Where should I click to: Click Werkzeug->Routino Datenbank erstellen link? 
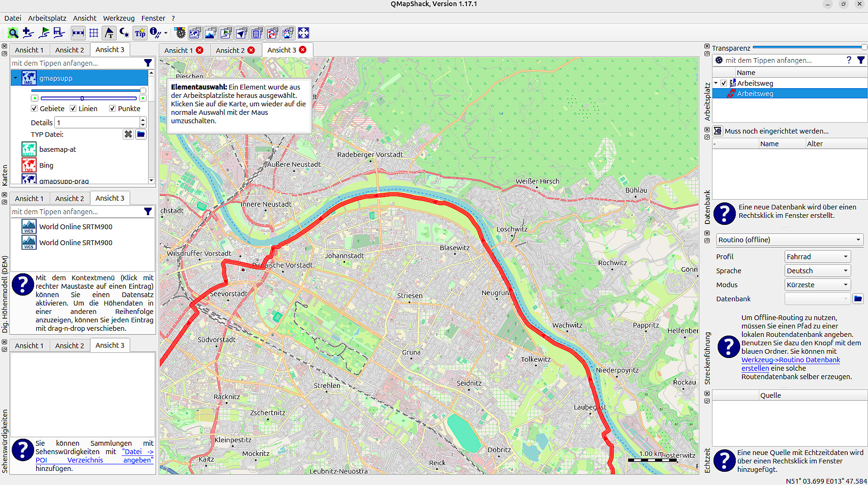click(x=790, y=360)
